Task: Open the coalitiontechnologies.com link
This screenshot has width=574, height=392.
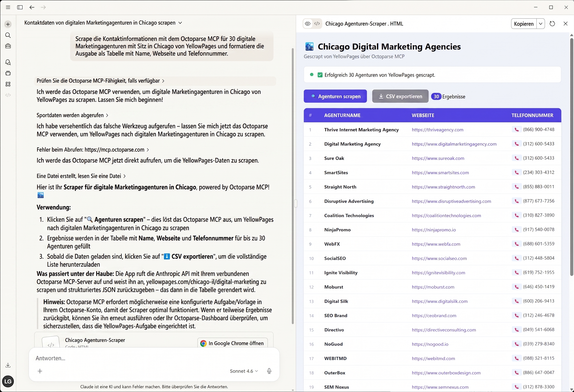Action: 446,216
